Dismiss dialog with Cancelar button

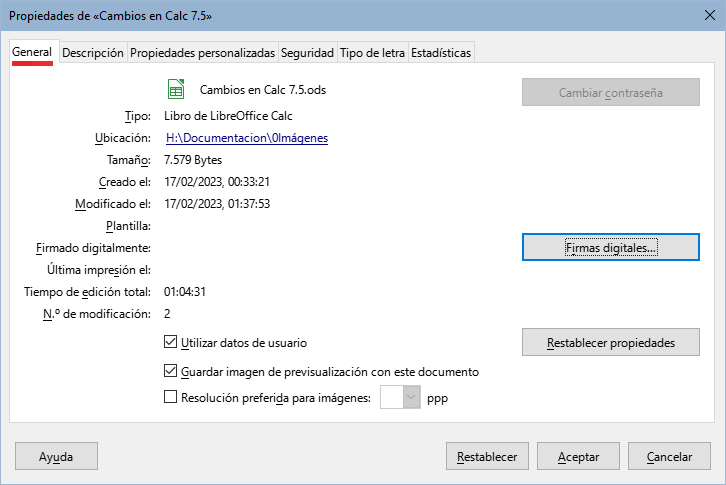669,456
